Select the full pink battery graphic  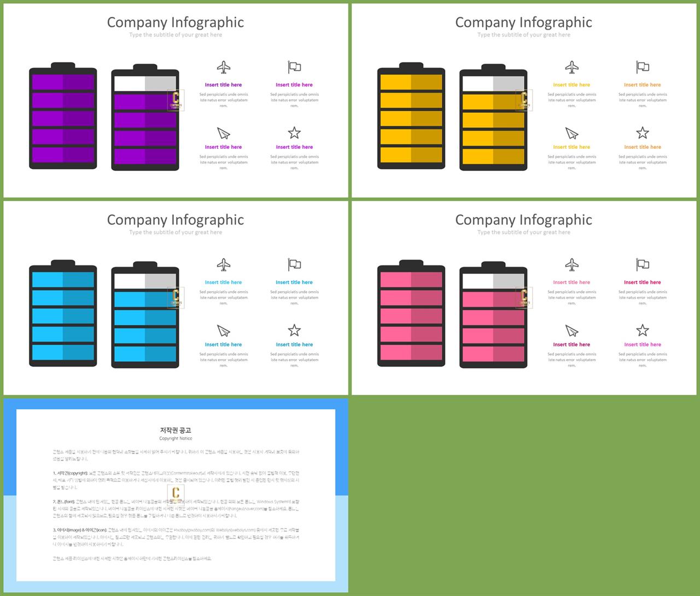(411, 313)
